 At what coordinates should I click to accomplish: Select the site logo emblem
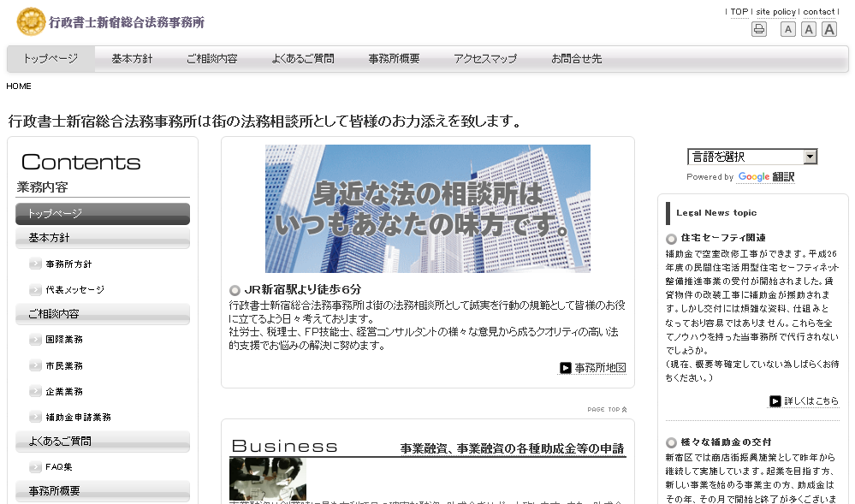coord(29,20)
